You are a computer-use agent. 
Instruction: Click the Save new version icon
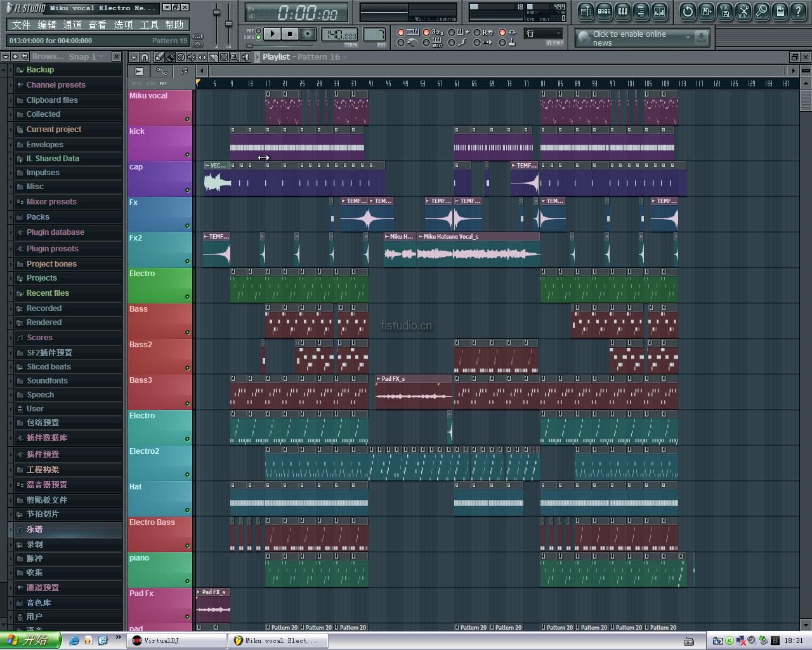click(x=706, y=11)
